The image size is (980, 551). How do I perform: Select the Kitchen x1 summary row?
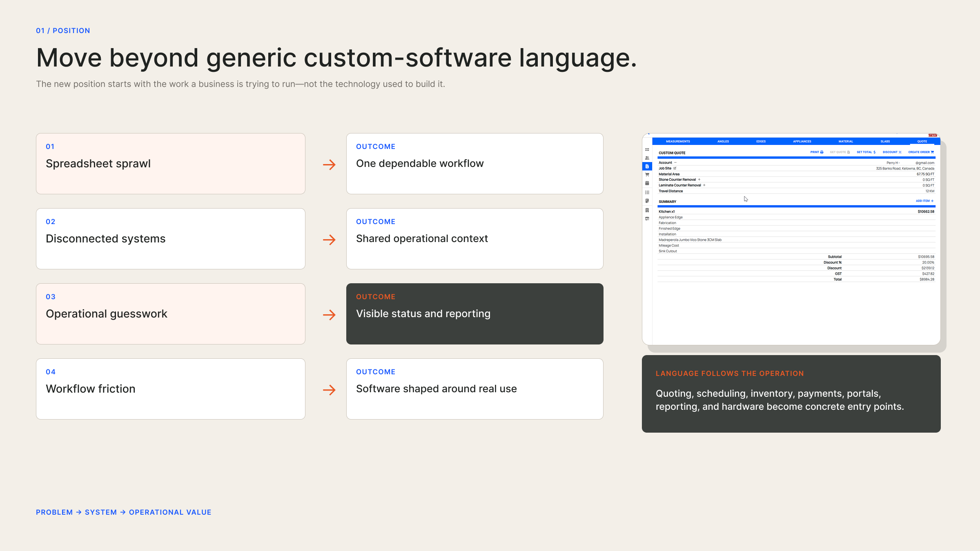click(796, 211)
